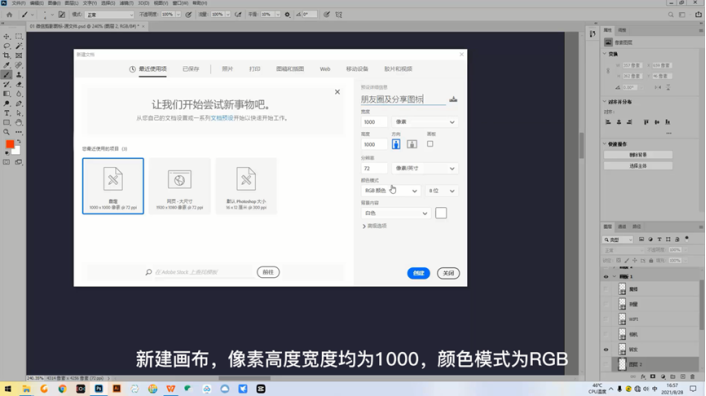Add layer mask icon in Layers panel
Image resolution: width=706 pixels, height=396 pixels.
[x=652, y=377]
